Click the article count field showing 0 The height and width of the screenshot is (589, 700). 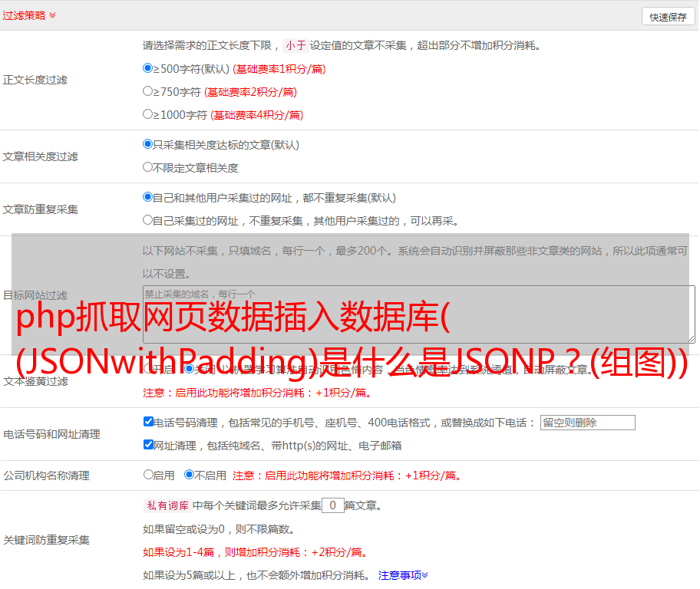point(332,505)
